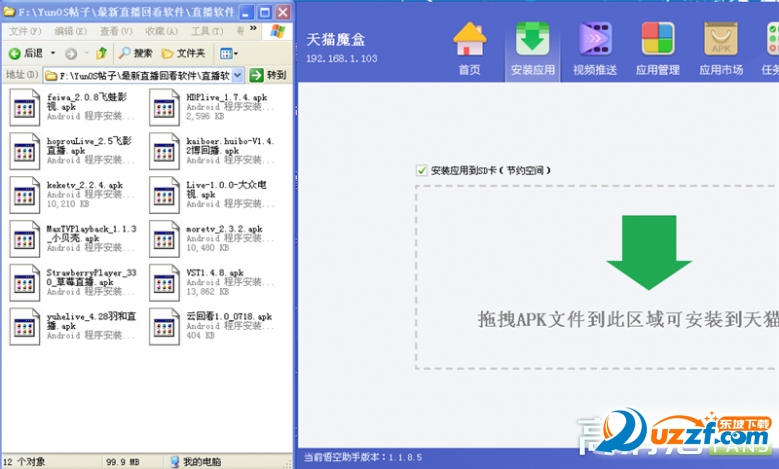Screen dimensions: 779x469
Task: Click the file name moretv_2.3.2.apk
Action: point(224,229)
